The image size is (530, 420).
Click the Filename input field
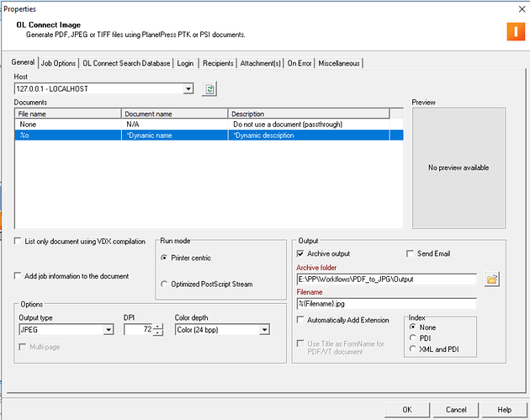(x=385, y=304)
